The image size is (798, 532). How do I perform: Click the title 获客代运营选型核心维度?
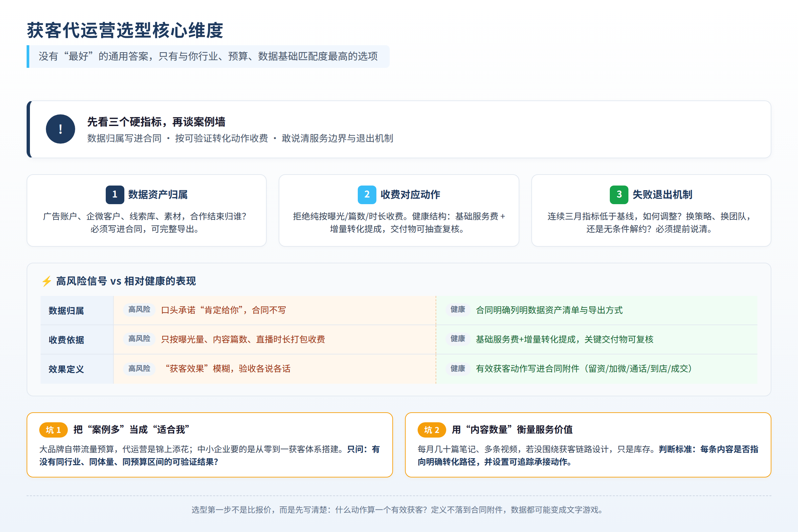pyautogui.click(x=125, y=31)
